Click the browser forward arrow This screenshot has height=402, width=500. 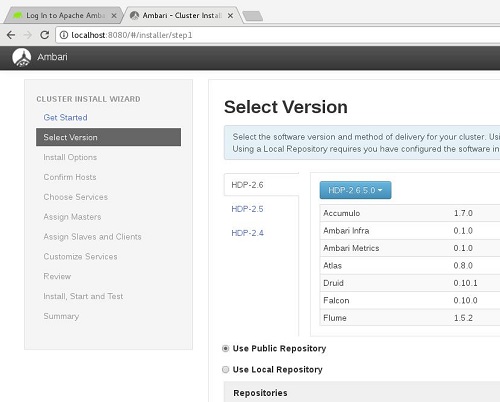coord(28,35)
